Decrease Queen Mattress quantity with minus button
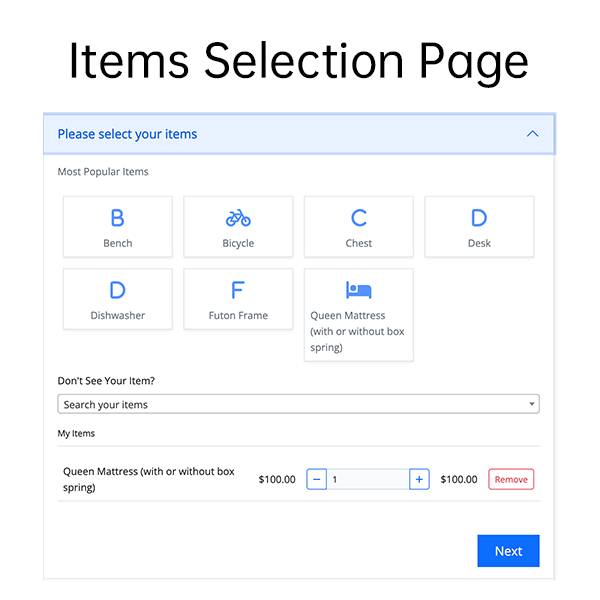This screenshot has width=600, height=600. pyautogui.click(x=317, y=480)
